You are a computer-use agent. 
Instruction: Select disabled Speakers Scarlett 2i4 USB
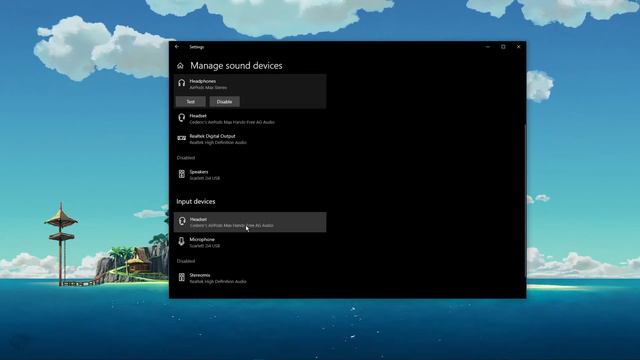[250, 175]
